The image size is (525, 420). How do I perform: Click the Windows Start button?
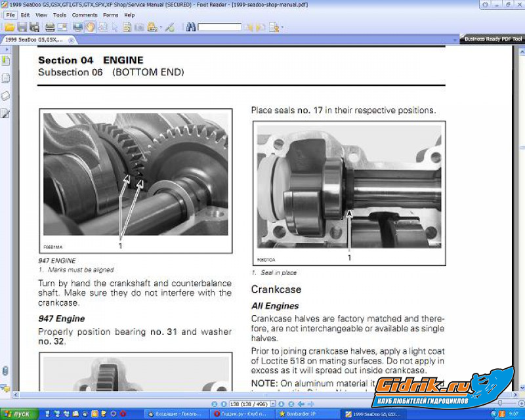click(x=18, y=414)
